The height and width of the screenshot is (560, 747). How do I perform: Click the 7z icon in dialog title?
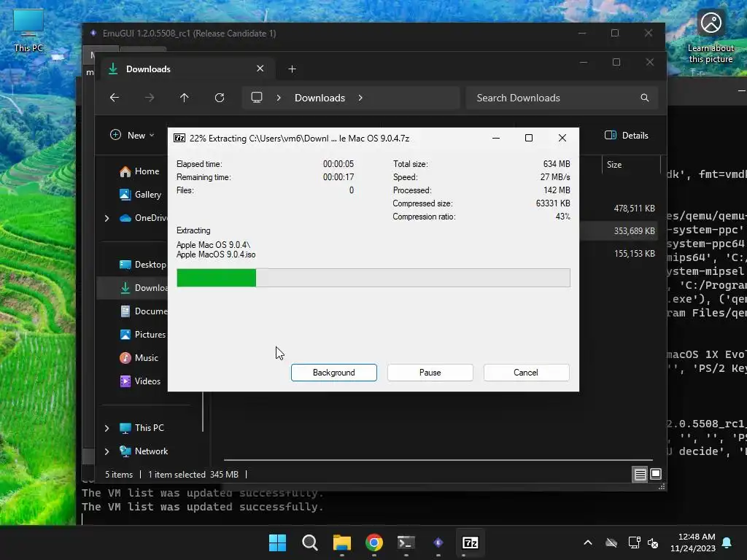(x=179, y=138)
